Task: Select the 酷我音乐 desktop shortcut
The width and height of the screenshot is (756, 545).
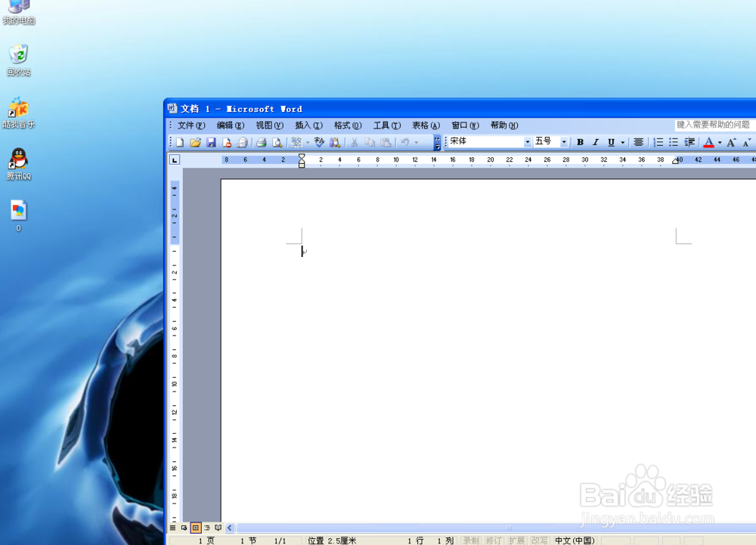Action: tap(19, 113)
